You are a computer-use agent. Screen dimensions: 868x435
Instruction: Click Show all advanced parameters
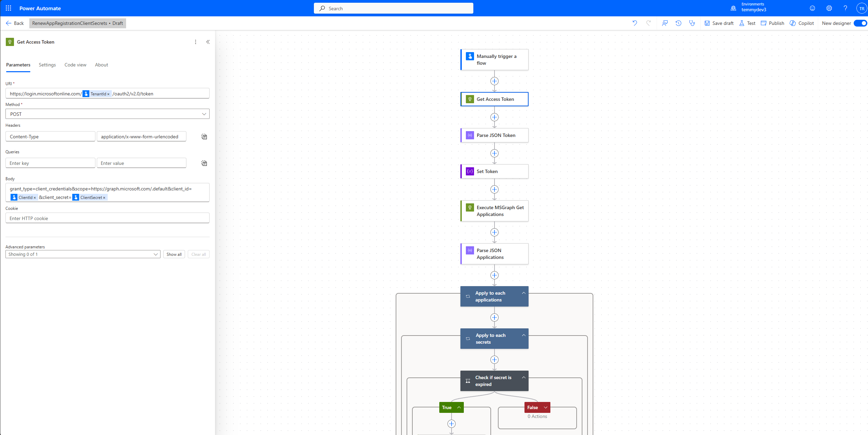coord(174,254)
